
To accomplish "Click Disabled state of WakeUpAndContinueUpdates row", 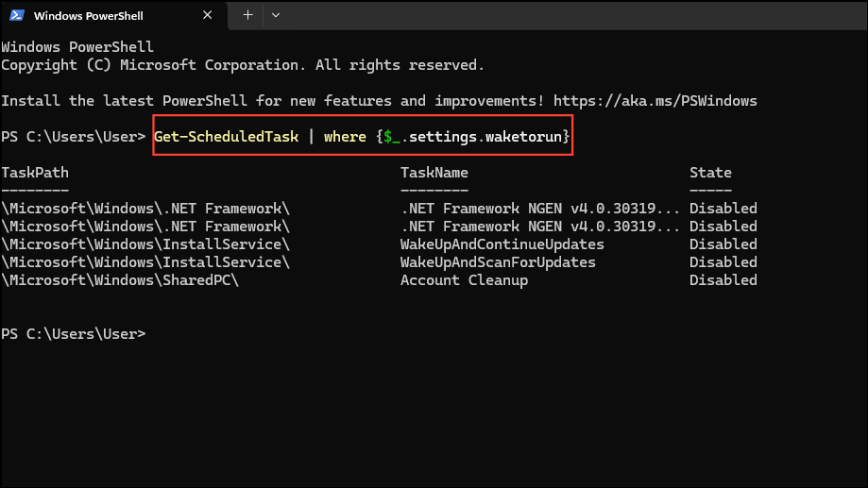I will click(x=723, y=244).
